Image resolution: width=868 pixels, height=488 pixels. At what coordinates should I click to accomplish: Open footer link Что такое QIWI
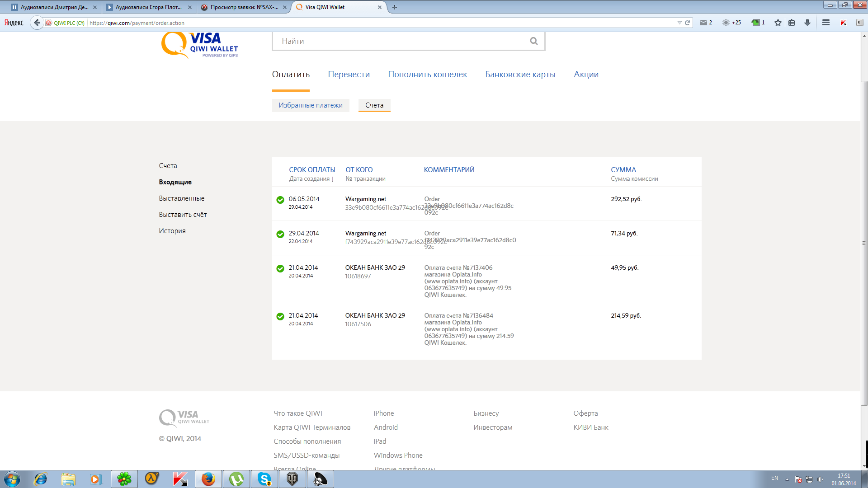coord(298,413)
